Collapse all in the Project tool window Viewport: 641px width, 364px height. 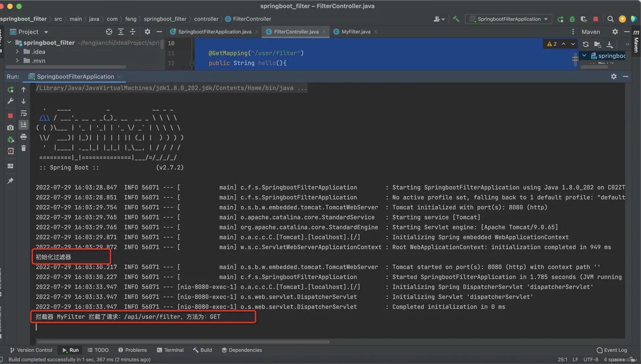click(x=133, y=32)
